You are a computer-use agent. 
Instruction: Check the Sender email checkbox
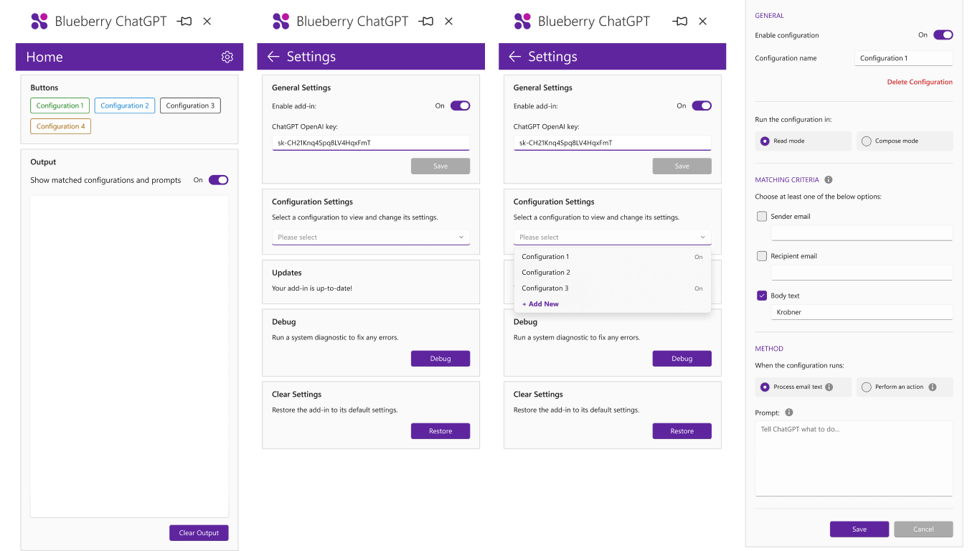tap(762, 216)
